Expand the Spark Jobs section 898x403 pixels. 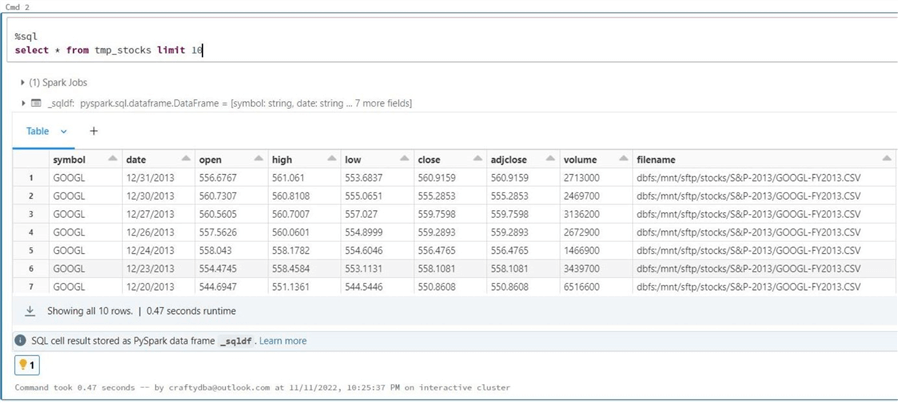click(23, 82)
